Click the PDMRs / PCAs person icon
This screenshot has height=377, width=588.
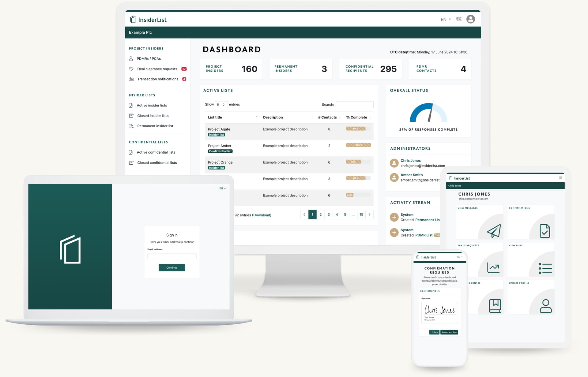pos(131,58)
